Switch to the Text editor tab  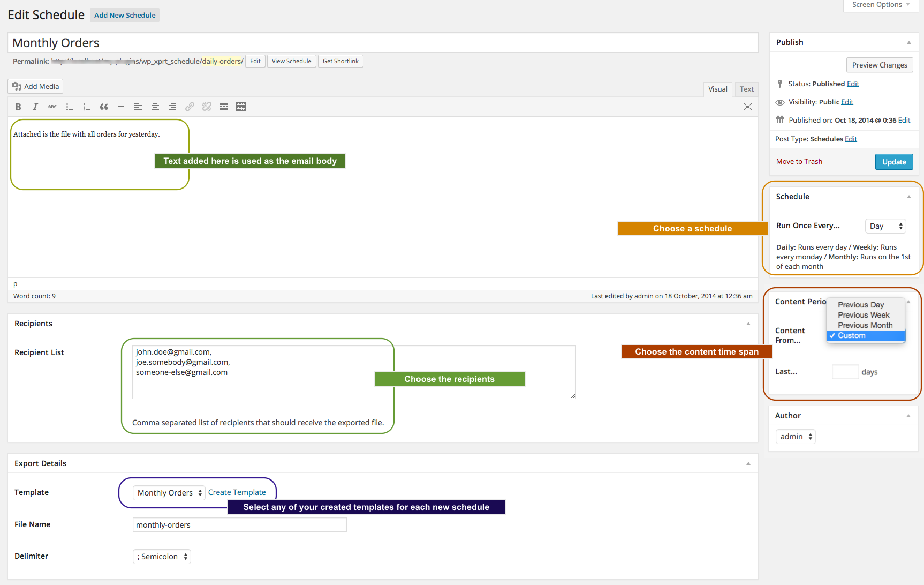click(x=746, y=89)
